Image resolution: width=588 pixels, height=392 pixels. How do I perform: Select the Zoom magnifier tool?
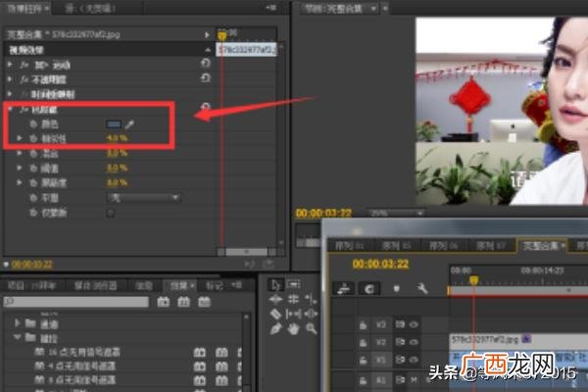point(311,329)
